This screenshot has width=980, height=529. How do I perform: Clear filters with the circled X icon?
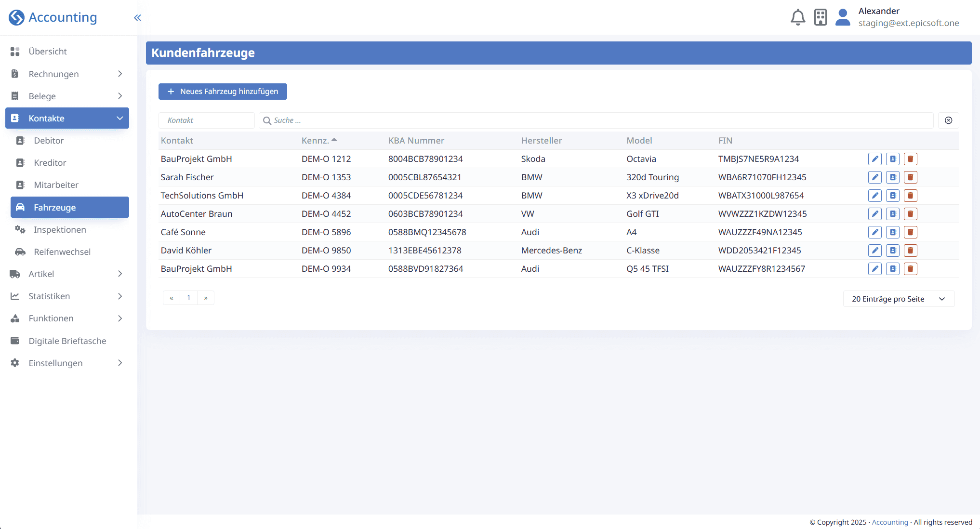(x=948, y=120)
